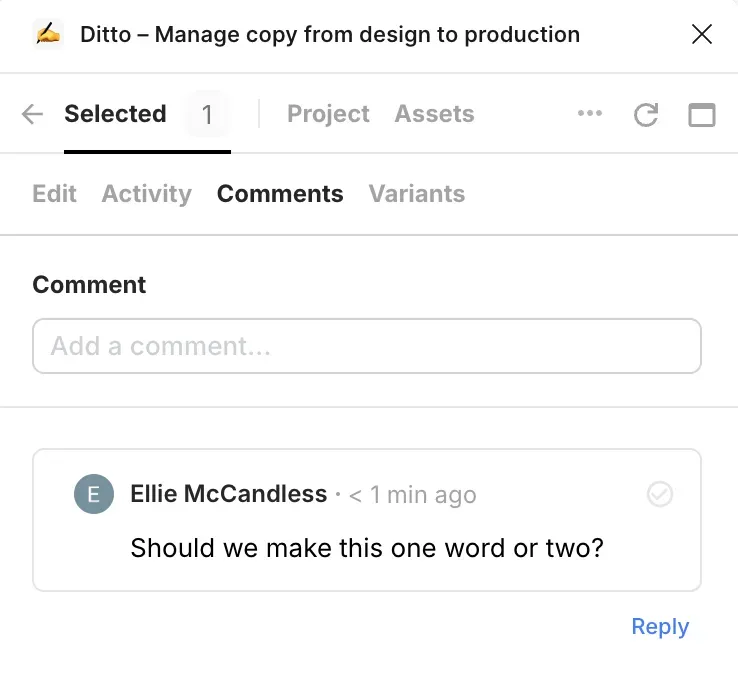Open the Assets tab

click(434, 114)
